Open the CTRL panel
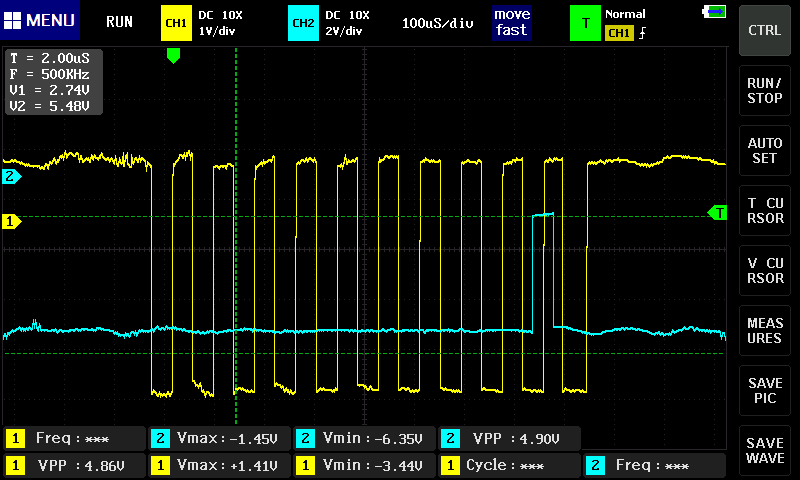Viewport: 800px width, 480px height. [765, 30]
